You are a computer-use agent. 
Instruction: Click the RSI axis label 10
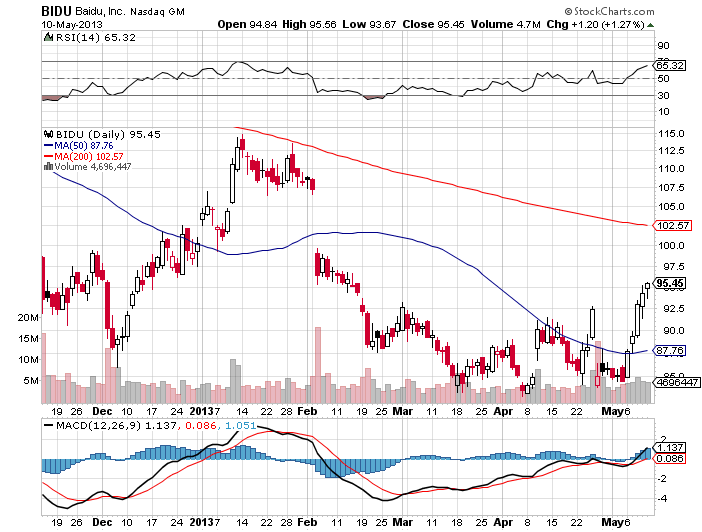[x=663, y=112]
